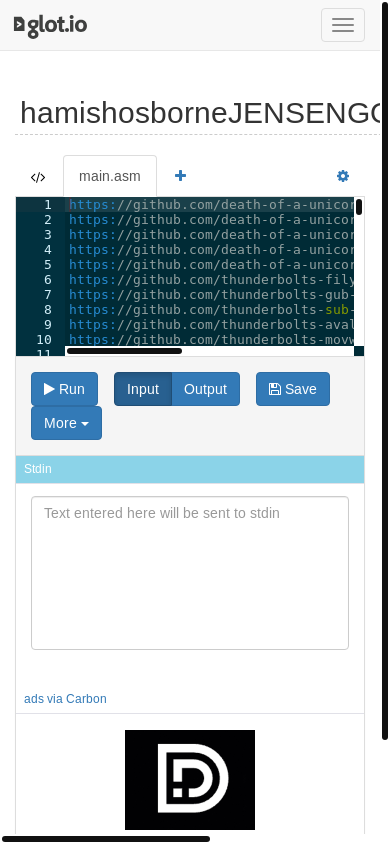Image resolution: width=390 pixels, height=844 pixels.
Task: Run the code snippet
Action: click(65, 389)
